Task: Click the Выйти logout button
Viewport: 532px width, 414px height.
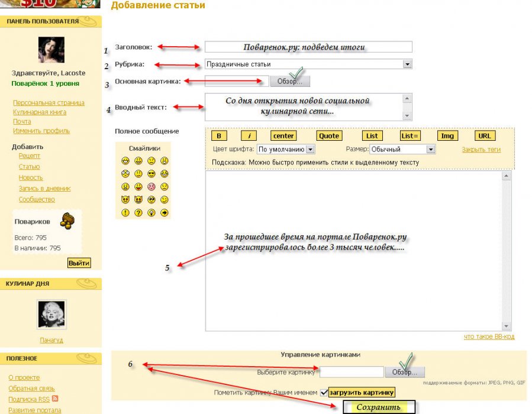Action: [79, 263]
